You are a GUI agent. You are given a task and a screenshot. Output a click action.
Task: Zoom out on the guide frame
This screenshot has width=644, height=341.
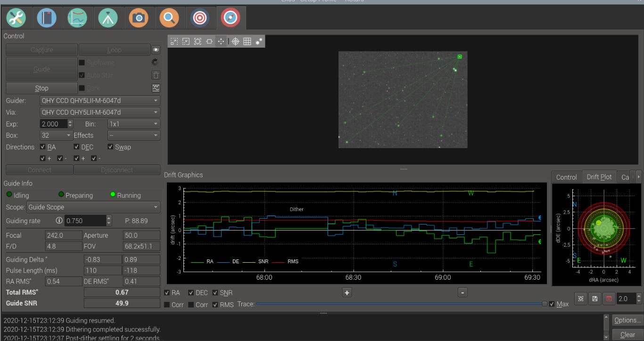click(186, 42)
